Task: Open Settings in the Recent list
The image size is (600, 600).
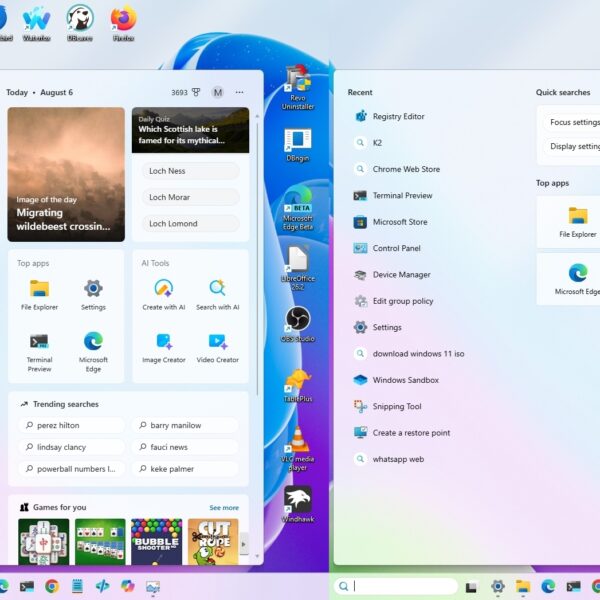Action: click(377, 328)
